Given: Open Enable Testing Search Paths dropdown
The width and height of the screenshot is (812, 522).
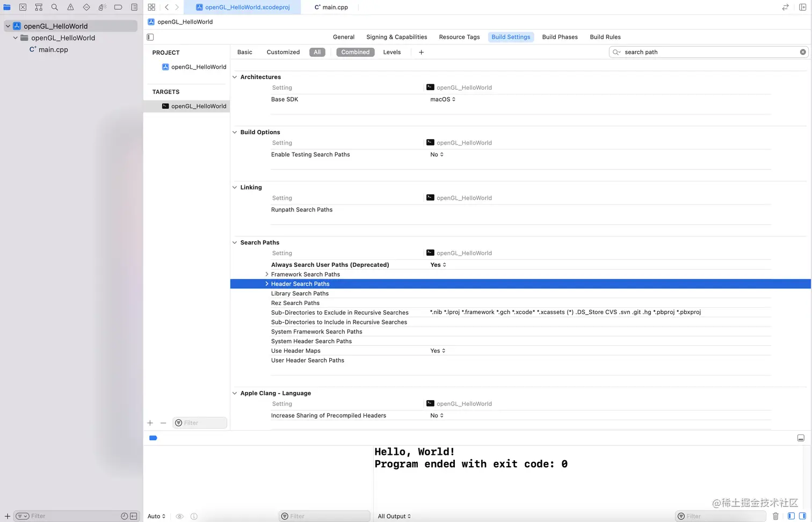Looking at the screenshot, I should point(437,155).
